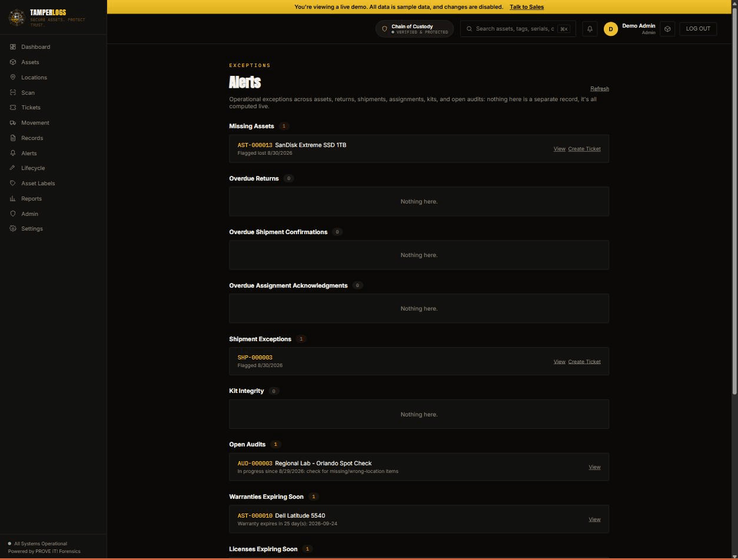Click the cube icon next to Log Out
The height and width of the screenshot is (560, 738).
[x=667, y=29]
